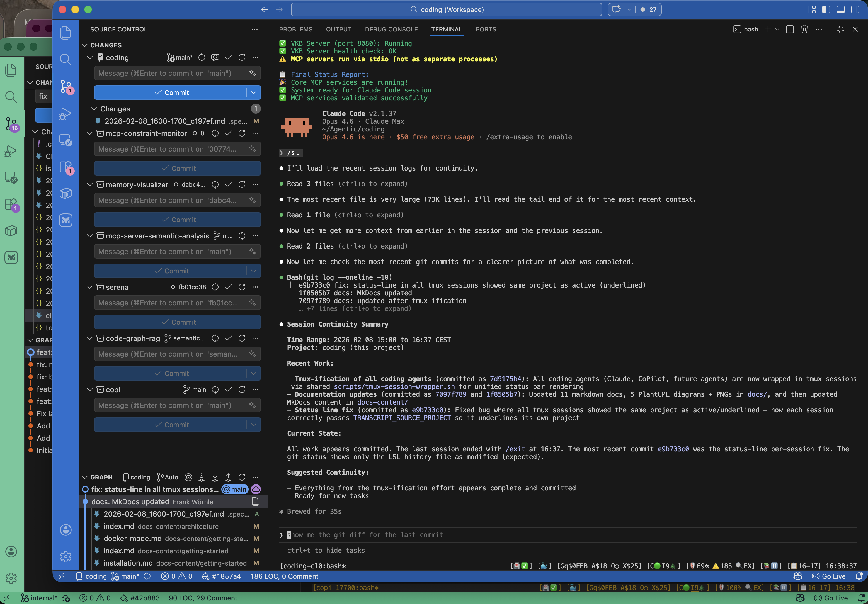Collapse the GRAPH section

pos(85,478)
